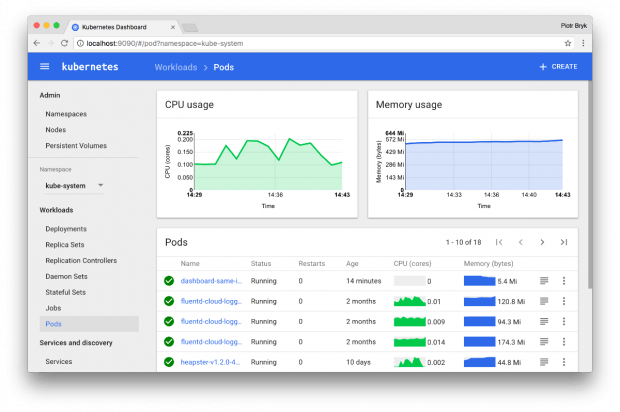Click the site info icon in address bar
Screen dimensions: 620x412
[x=80, y=43]
